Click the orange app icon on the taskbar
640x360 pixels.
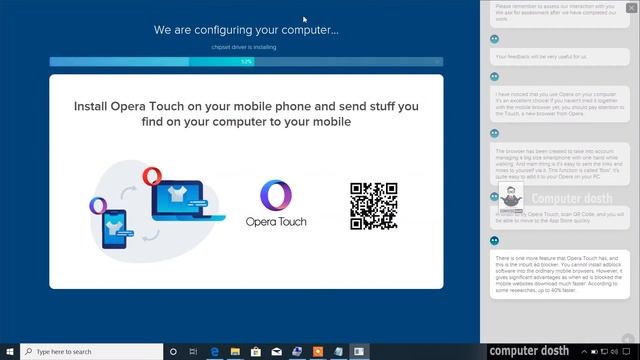318,351
